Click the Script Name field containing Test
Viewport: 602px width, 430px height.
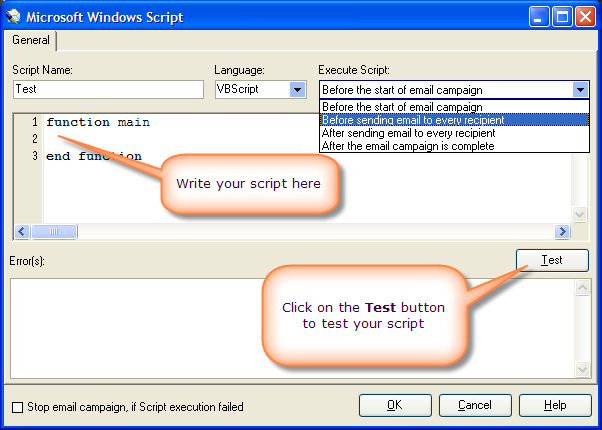coord(108,89)
